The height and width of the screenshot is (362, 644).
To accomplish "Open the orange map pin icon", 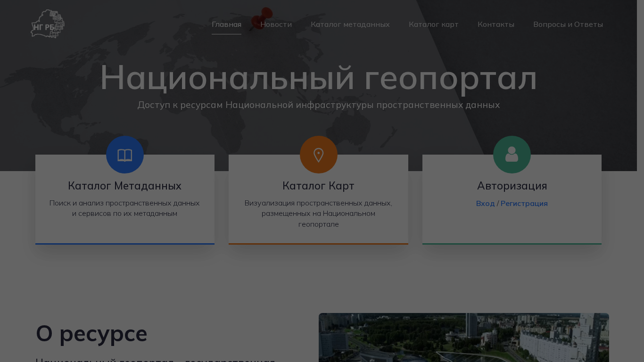I will tap(319, 155).
